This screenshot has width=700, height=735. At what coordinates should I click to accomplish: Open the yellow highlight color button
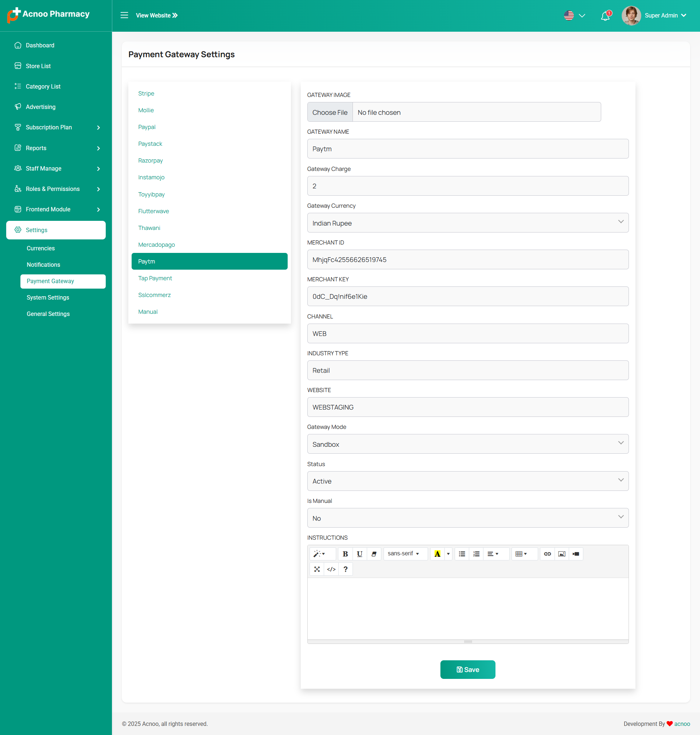coord(437,554)
